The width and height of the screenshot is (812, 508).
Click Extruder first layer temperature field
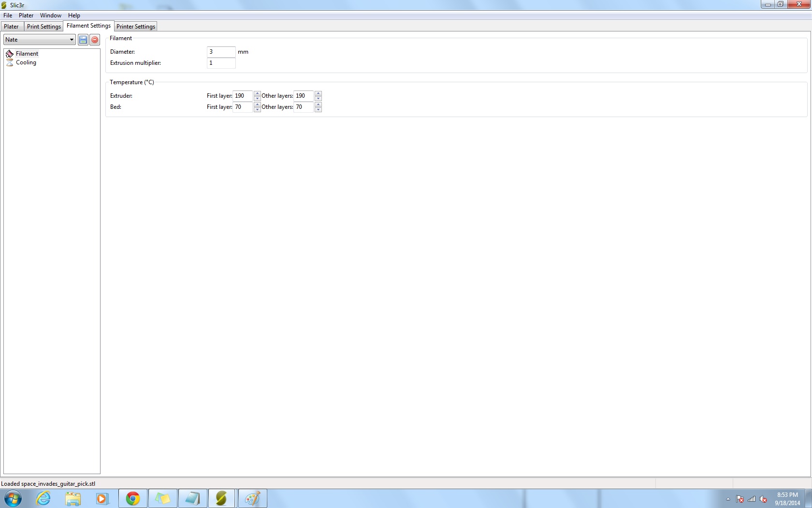(x=243, y=96)
